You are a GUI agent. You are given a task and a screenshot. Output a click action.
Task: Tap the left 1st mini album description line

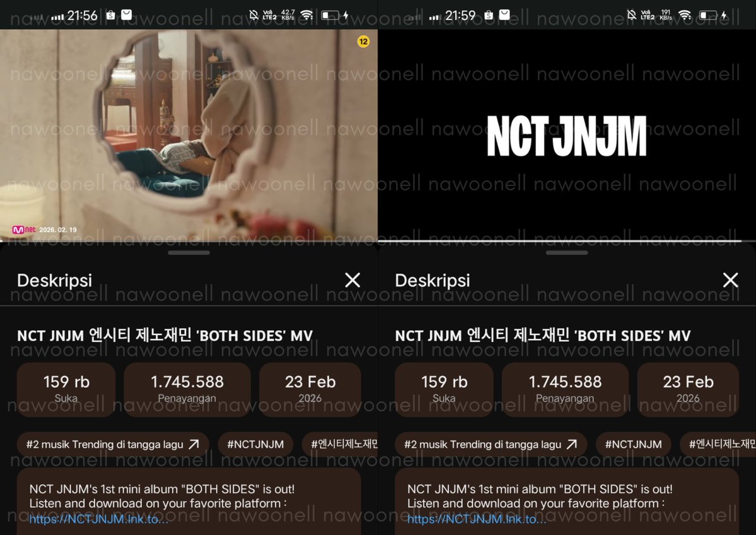pyautogui.click(x=162, y=489)
